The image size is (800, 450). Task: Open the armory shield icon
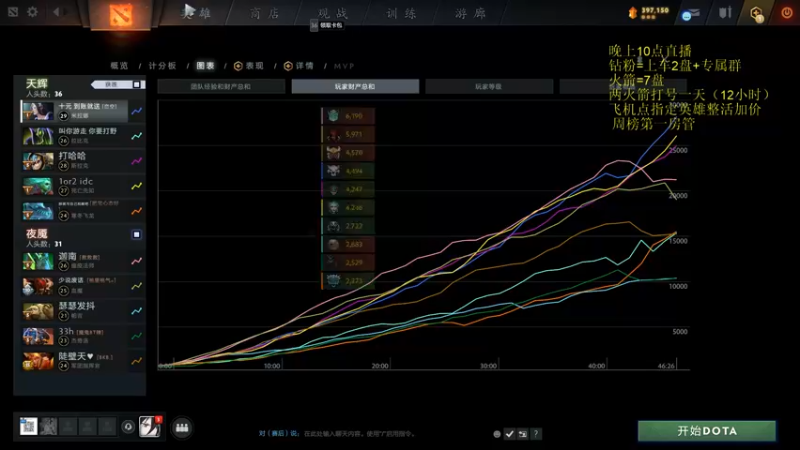coord(725,13)
